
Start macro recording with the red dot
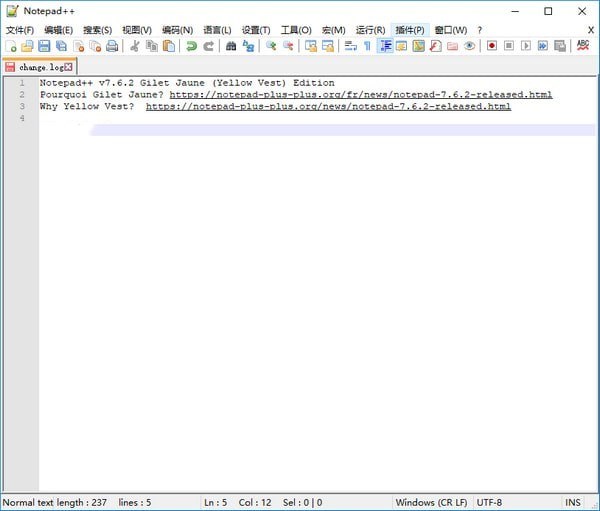coord(492,46)
